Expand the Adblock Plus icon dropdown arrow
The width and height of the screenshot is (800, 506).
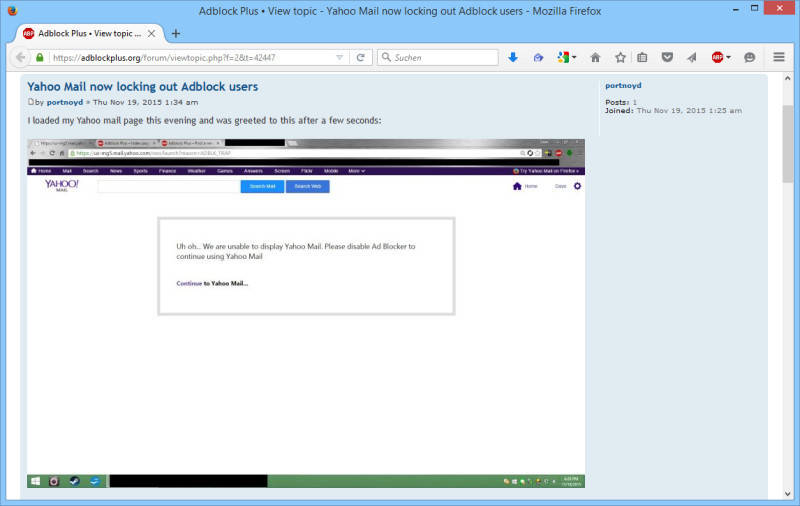(x=728, y=58)
